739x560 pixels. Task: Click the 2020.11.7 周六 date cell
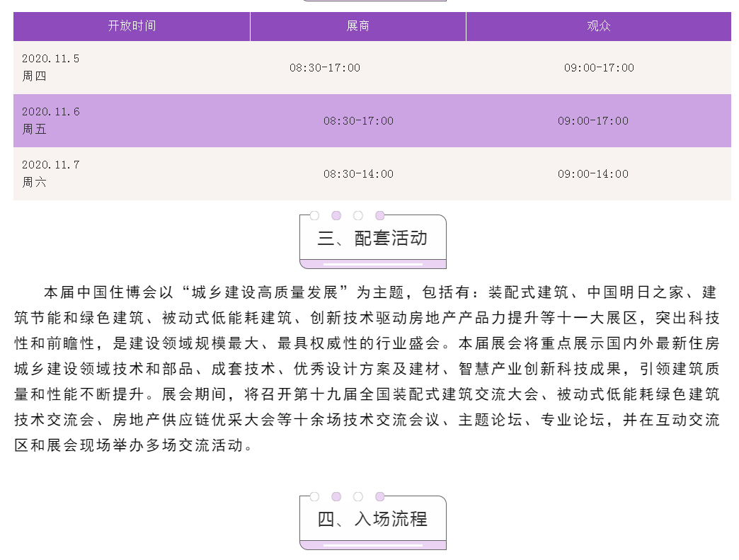[51, 173]
